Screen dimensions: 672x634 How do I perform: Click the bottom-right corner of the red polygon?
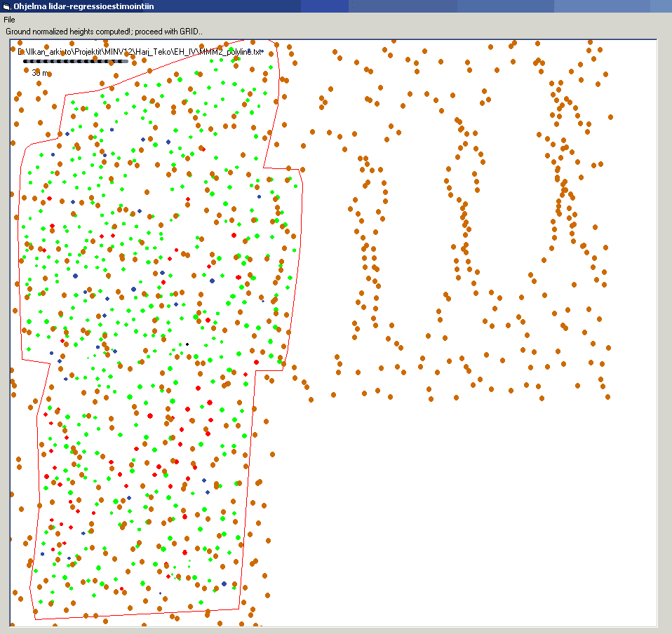[239, 608]
